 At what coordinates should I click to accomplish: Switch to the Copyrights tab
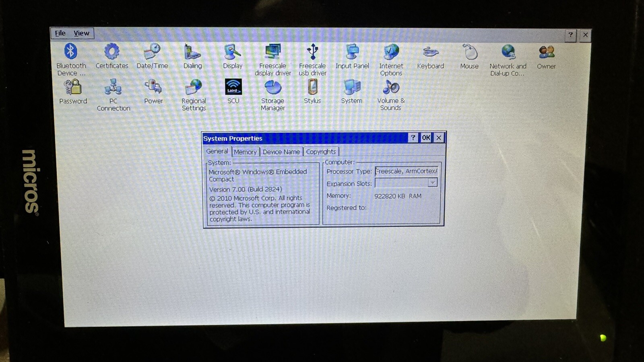[x=321, y=152]
